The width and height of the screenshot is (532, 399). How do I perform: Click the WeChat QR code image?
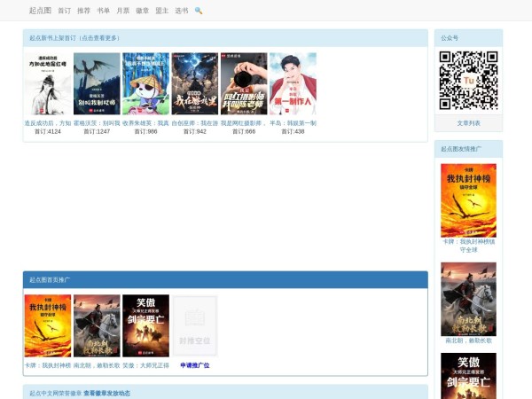tap(468, 81)
